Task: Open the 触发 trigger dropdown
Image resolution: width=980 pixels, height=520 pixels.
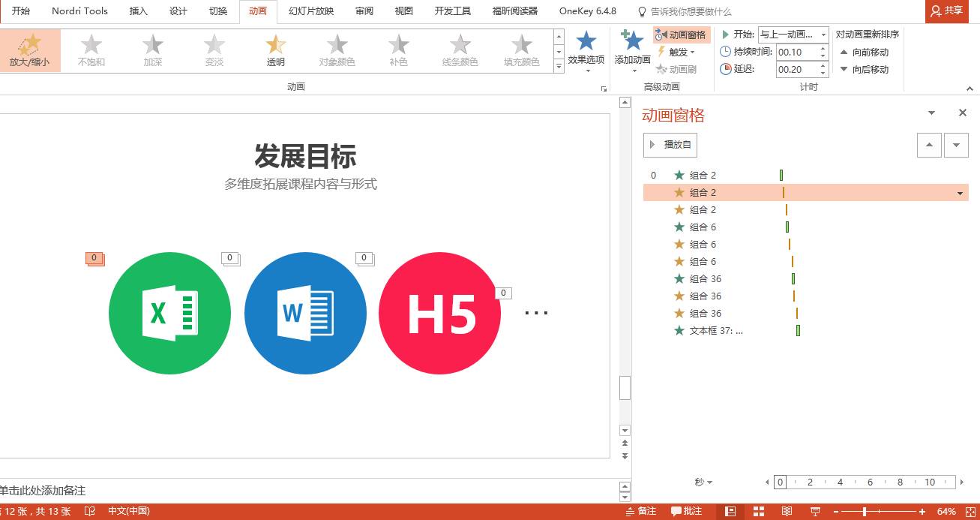Action: pyautogui.click(x=676, y=52)
